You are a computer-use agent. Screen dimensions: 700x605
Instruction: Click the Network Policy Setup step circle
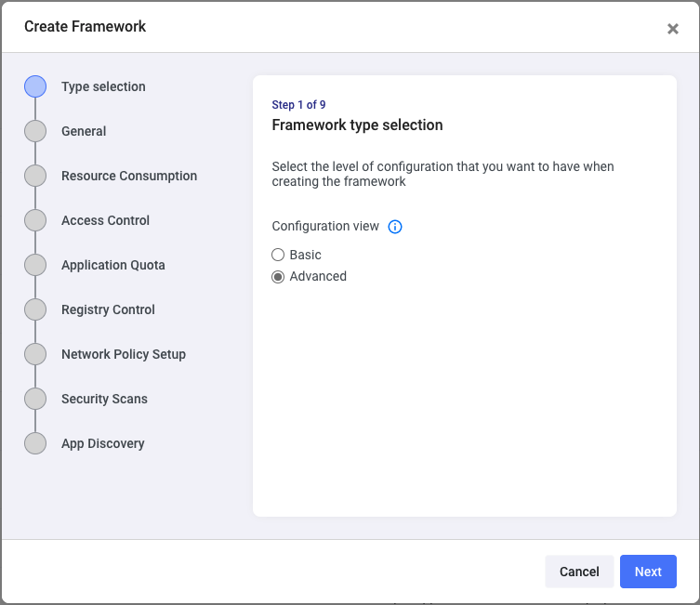[35, 354]
